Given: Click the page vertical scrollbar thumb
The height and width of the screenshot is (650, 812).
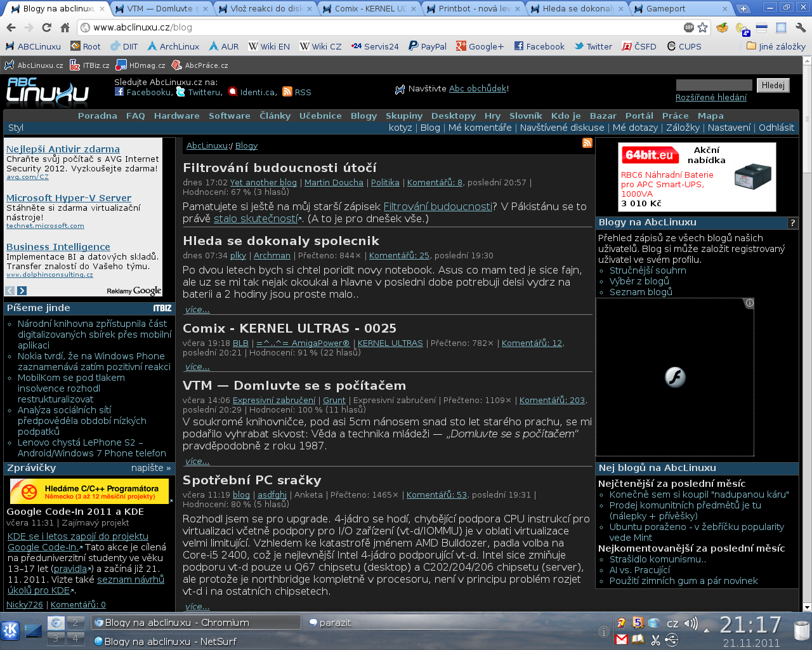Looking at the screenshot, I should coord(807,119).
